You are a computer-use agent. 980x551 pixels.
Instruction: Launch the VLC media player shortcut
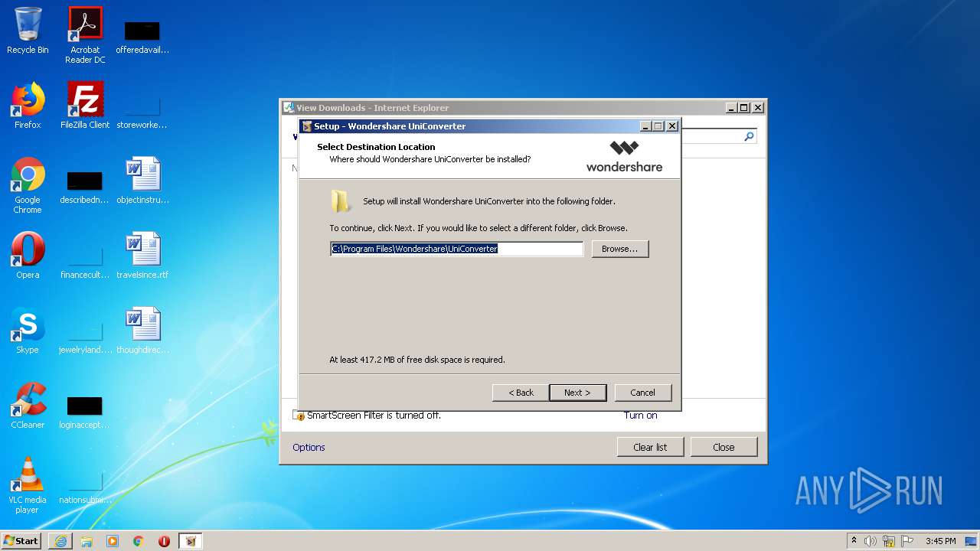pos(28,485)
